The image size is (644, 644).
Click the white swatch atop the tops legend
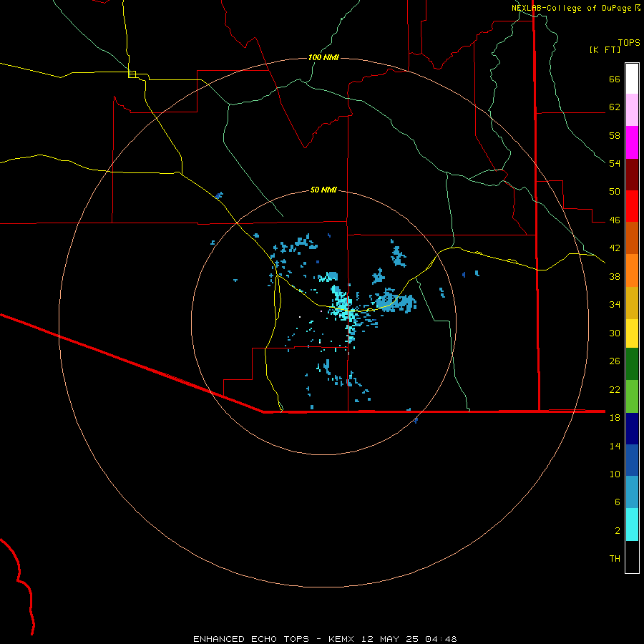(x=632, y=79)
